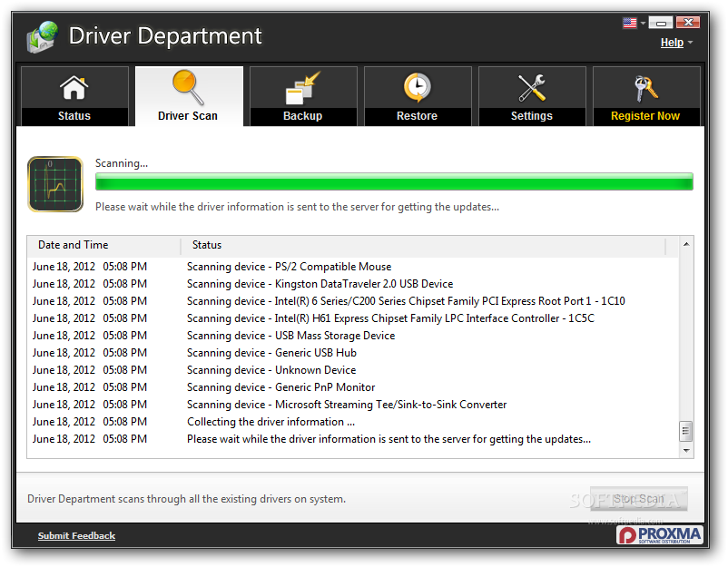The width and height of the screenshot is (728, 567).
Task: Select the last log row about sending to server
Action: (353, 439)
